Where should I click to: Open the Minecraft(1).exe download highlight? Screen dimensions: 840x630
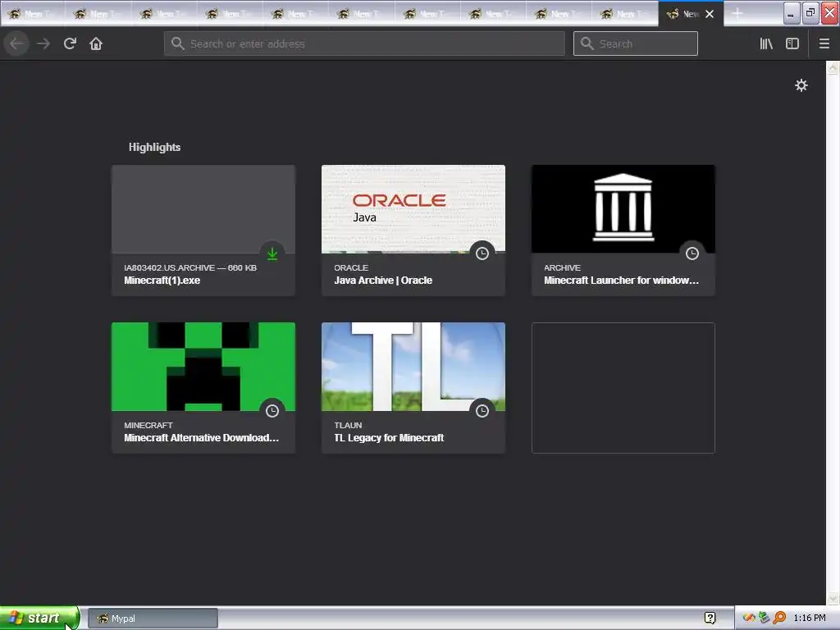coord(203,231)
